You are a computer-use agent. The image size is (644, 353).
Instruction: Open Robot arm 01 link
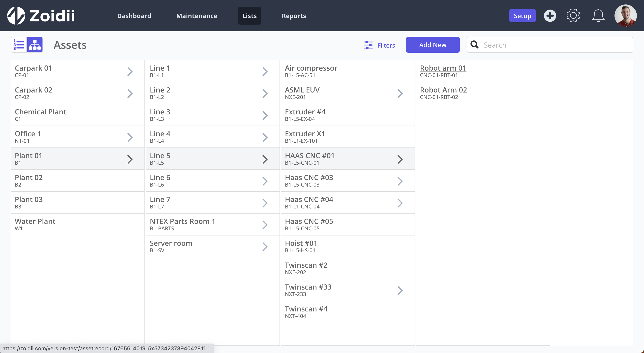click(443, 68)
